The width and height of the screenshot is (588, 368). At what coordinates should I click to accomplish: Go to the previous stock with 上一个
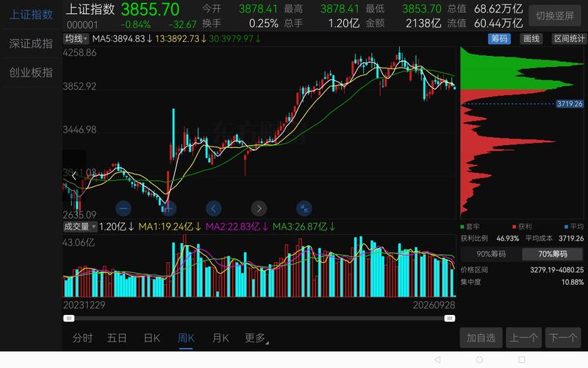[524, 338]
